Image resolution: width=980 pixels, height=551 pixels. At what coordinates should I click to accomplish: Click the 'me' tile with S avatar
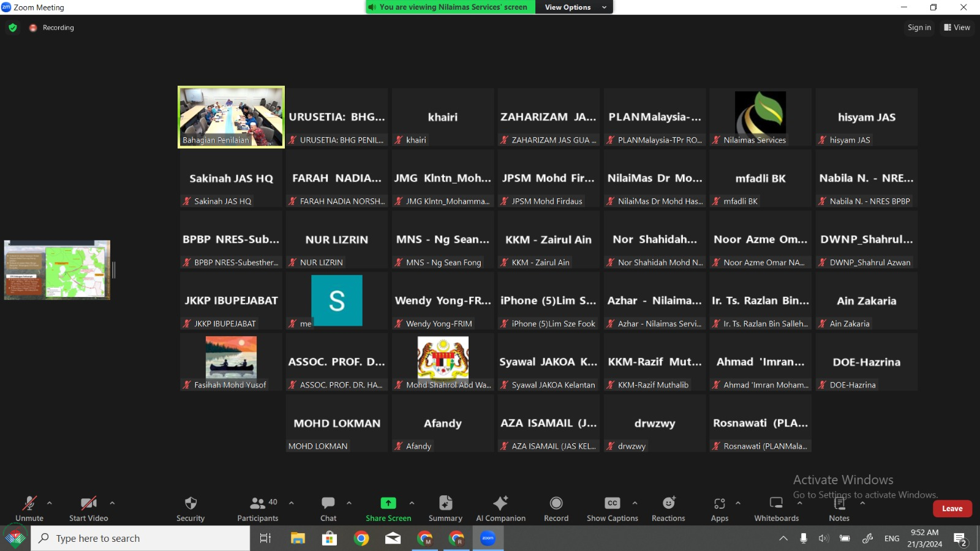[337, 301]
